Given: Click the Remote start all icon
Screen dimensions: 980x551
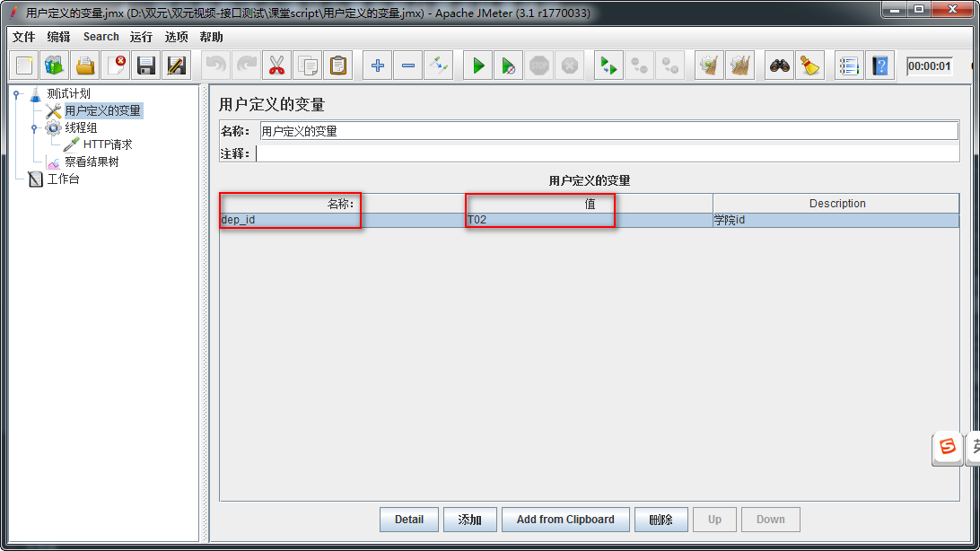Looking at the screenshot, I should pyautogui.click(x=608, y=66).
